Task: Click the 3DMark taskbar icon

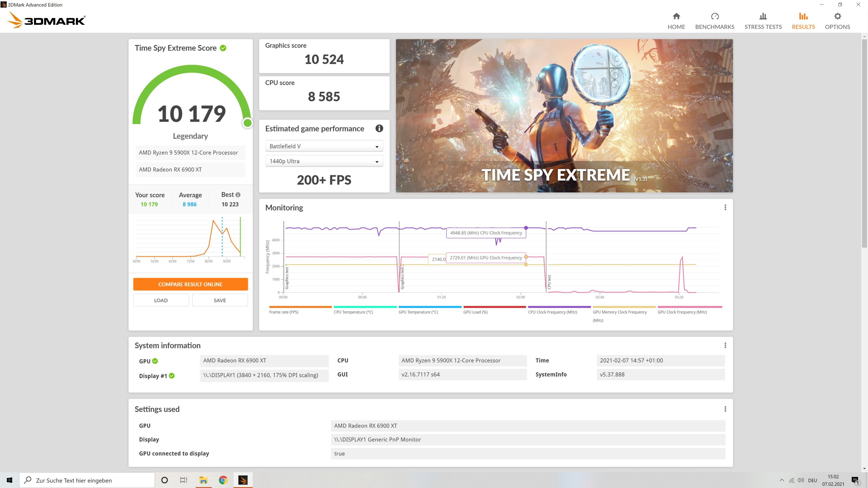Action: [x=243, y=480]
